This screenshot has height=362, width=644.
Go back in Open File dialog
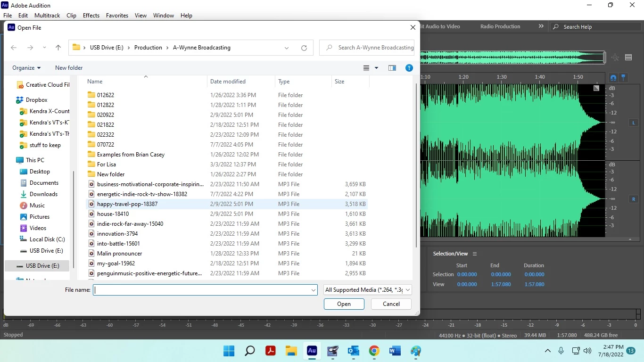pos(14,48)
